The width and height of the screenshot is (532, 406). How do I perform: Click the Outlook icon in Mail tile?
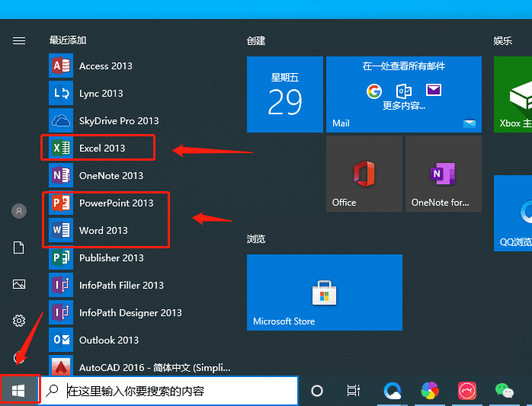[x=404, y=91]
